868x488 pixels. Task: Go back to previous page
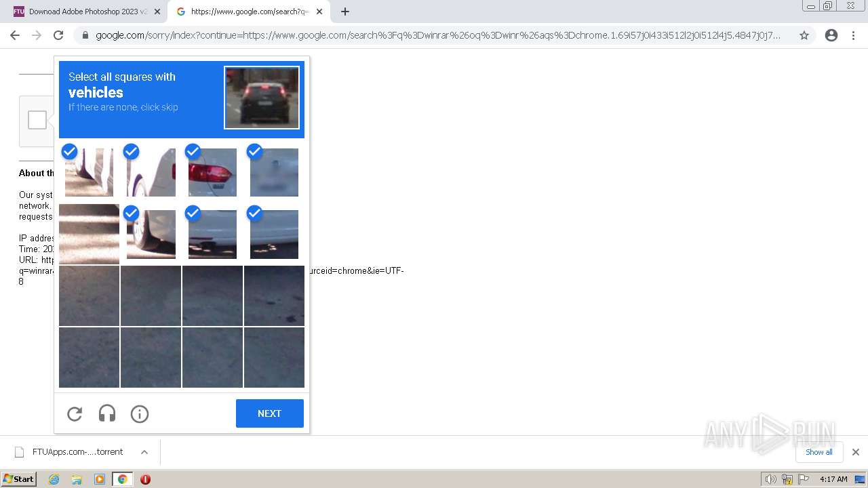pos(15,35)
